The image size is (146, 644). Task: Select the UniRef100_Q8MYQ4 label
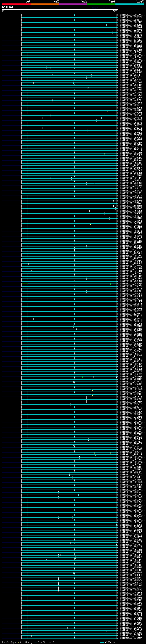131,376
